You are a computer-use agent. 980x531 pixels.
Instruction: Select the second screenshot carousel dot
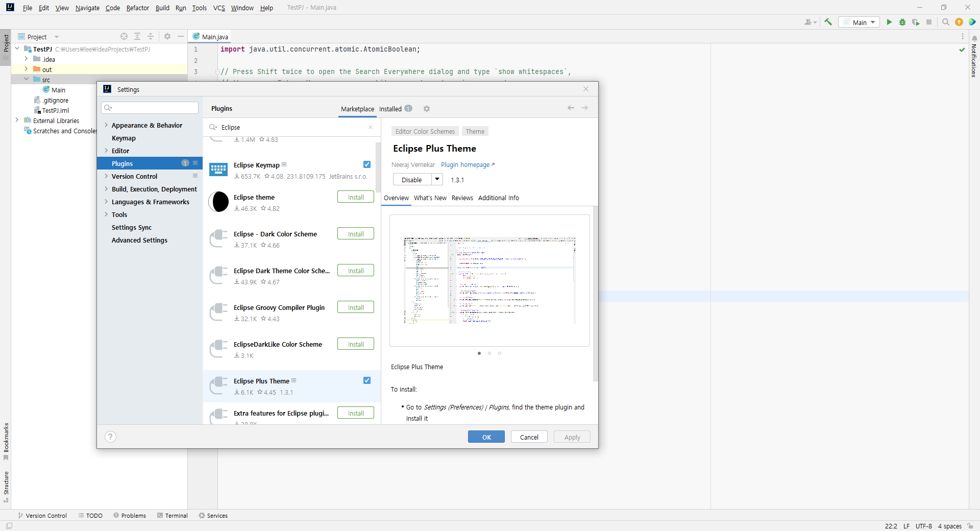coord(489,353)
